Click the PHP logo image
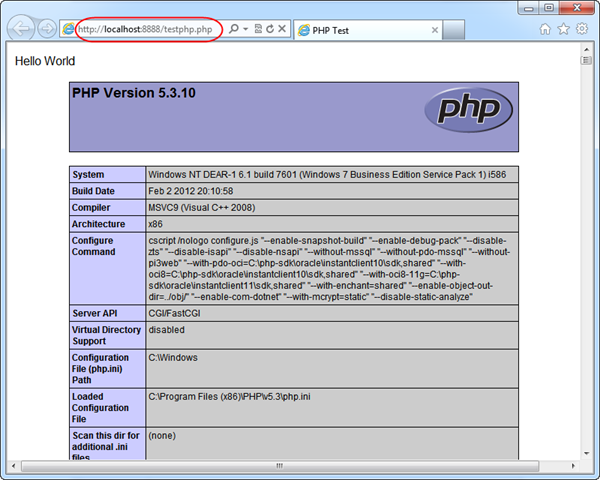 click(x=468, y=110)
